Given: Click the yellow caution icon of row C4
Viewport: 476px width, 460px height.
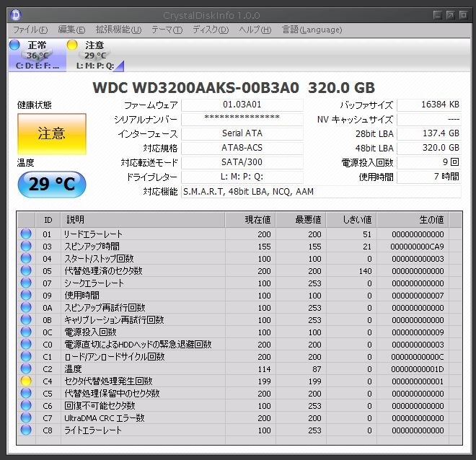Looking at the screenshot, I should pos(26,381).
